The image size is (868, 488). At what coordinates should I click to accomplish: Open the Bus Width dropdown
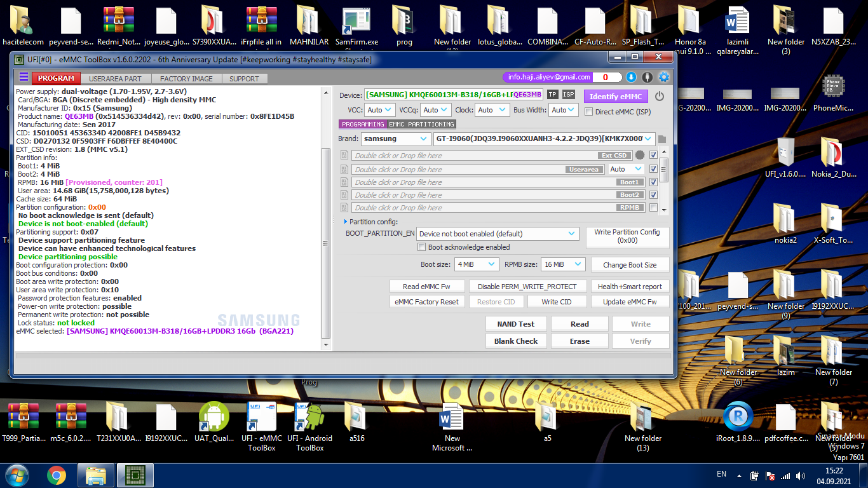click(x=564, y=110)
